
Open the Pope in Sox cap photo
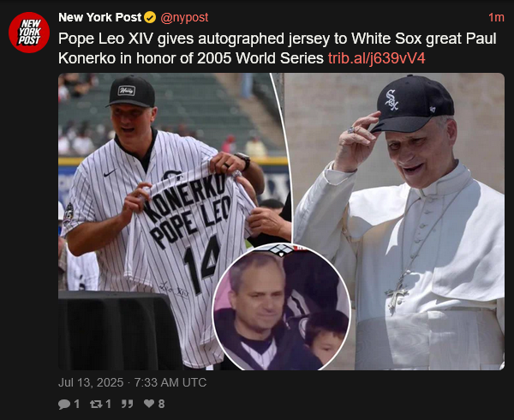pyautogui.click(x=398, y=221)
